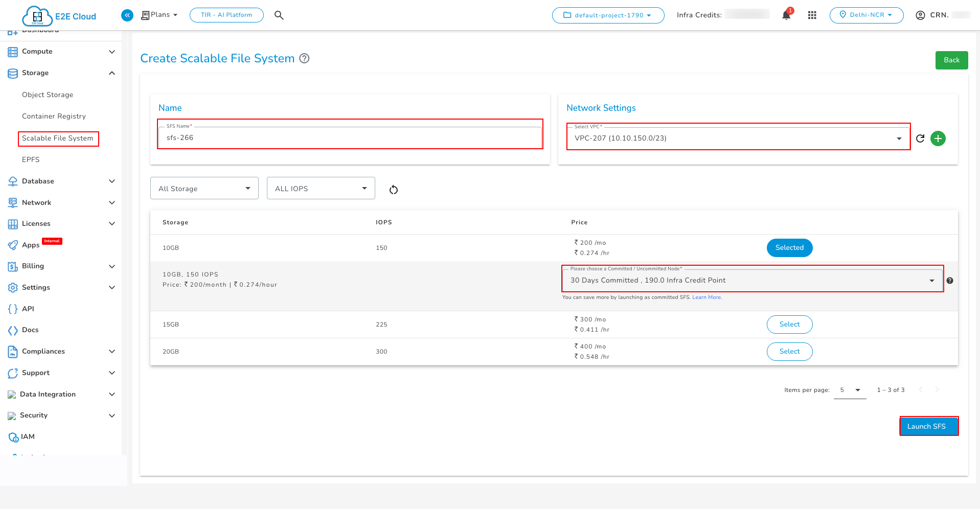This screenshot has width=980, height=509.
Task: Click inside the SFS Name field
Action: (x=349, y=137)
